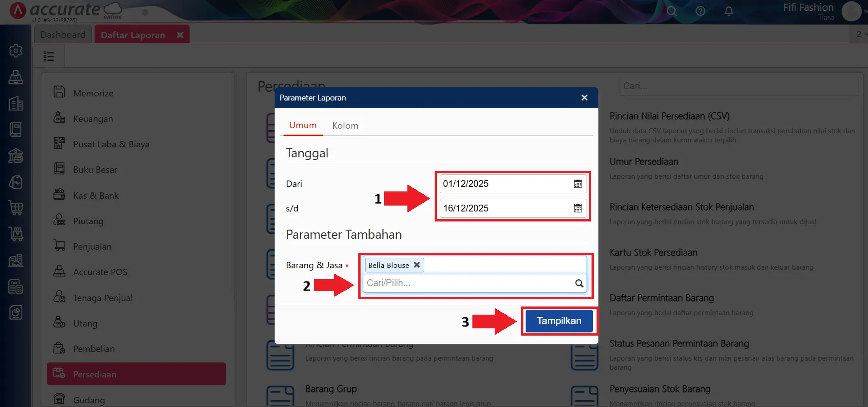
Task: Select Penjualan report category
Action: point(92,246)
